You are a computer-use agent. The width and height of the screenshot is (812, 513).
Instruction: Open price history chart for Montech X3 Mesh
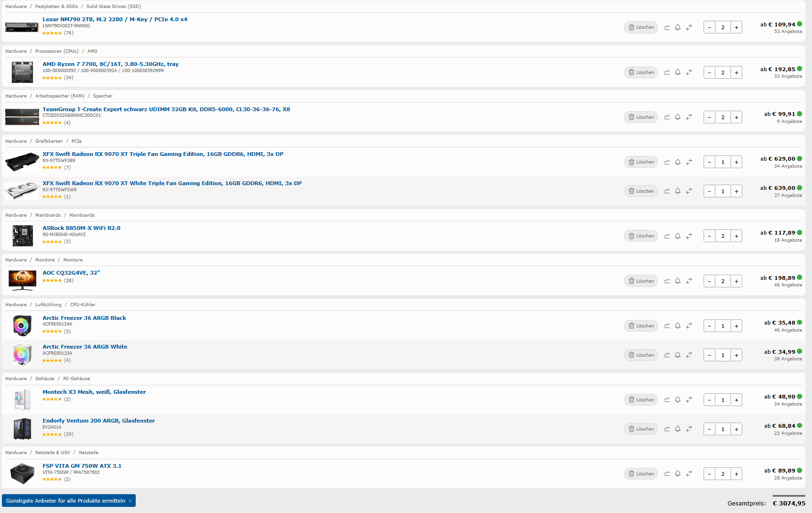pos(667,400)
